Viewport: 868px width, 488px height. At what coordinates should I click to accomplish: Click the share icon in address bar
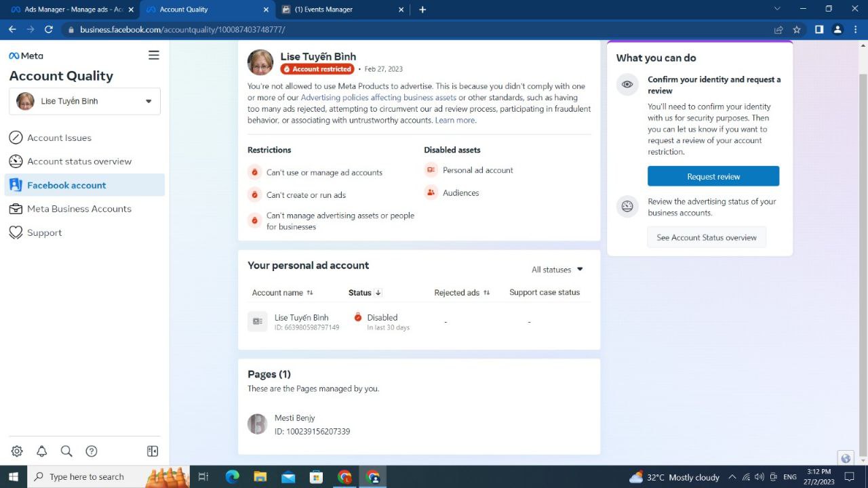[x=778, y=30]
